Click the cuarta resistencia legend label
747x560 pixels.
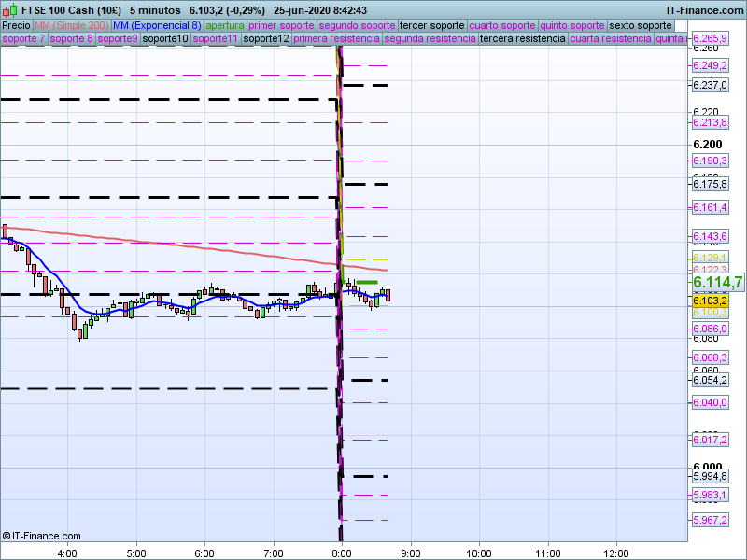[x=611, y=39]
